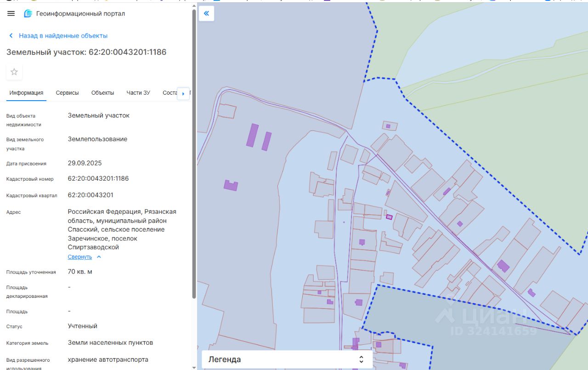This screenshot has height=370, width=588.
Task: Open the 'Сервисы' tab
Action: pos(67,92)
